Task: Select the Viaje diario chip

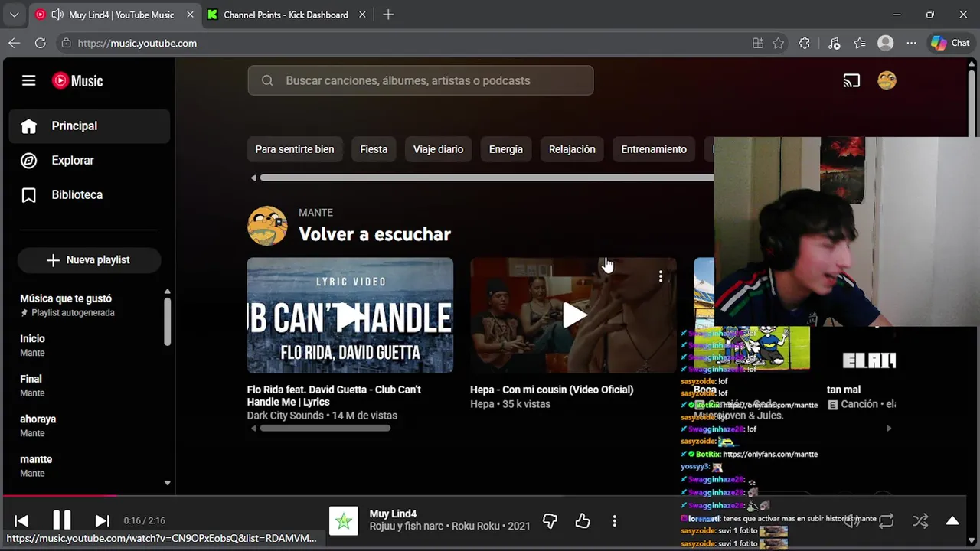Action: pos(438,149)
